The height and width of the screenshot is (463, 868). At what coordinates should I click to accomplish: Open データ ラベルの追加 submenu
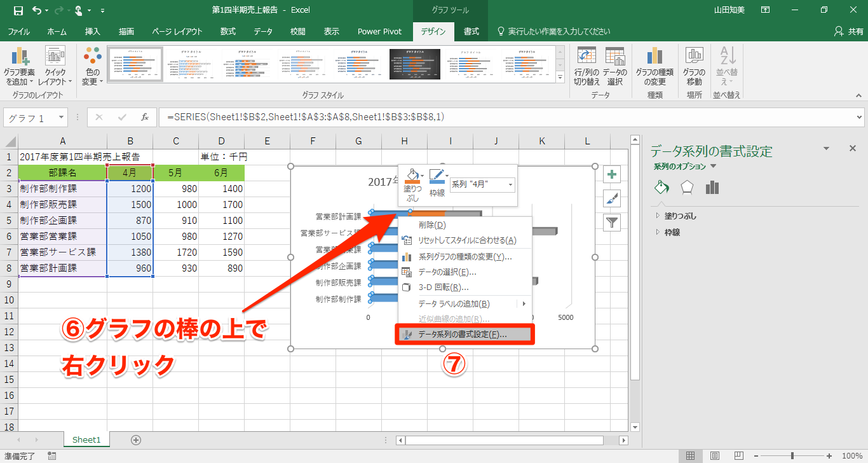click(465, 304)
